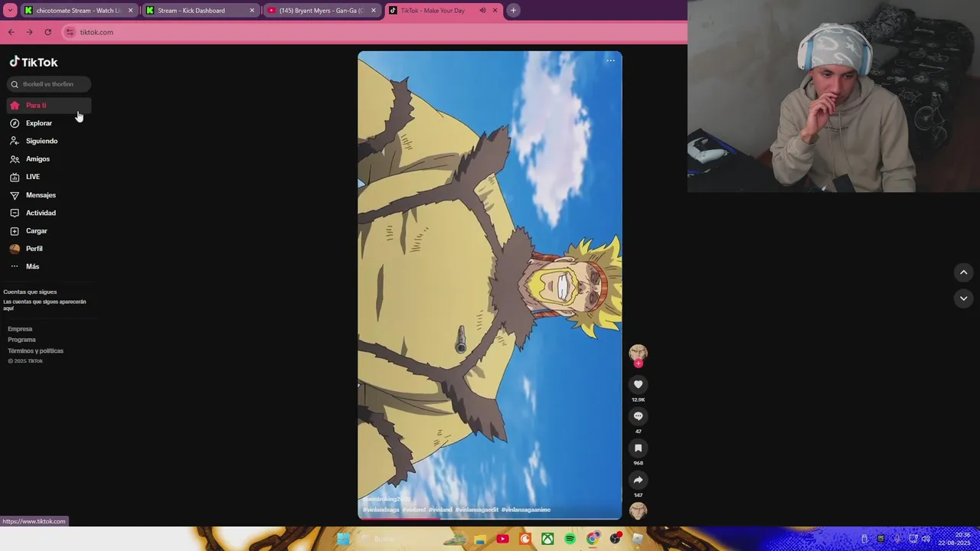Open the Perfil avatar icon
Image resolution: width=980 pixels, height=551 pixels.
pos(15,249)
